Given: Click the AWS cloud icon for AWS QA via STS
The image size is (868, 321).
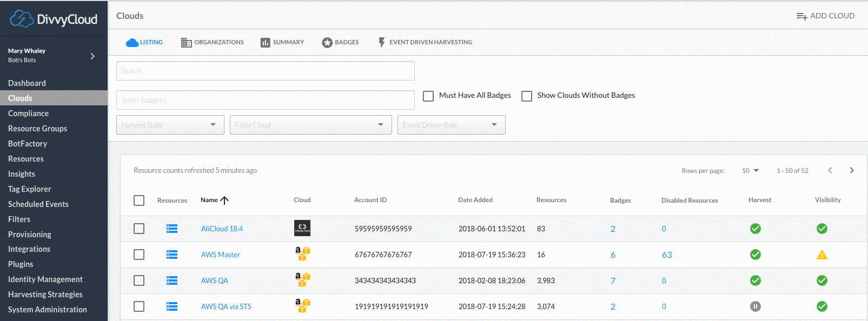Looking at the screenshot, I should pos(302,305).
